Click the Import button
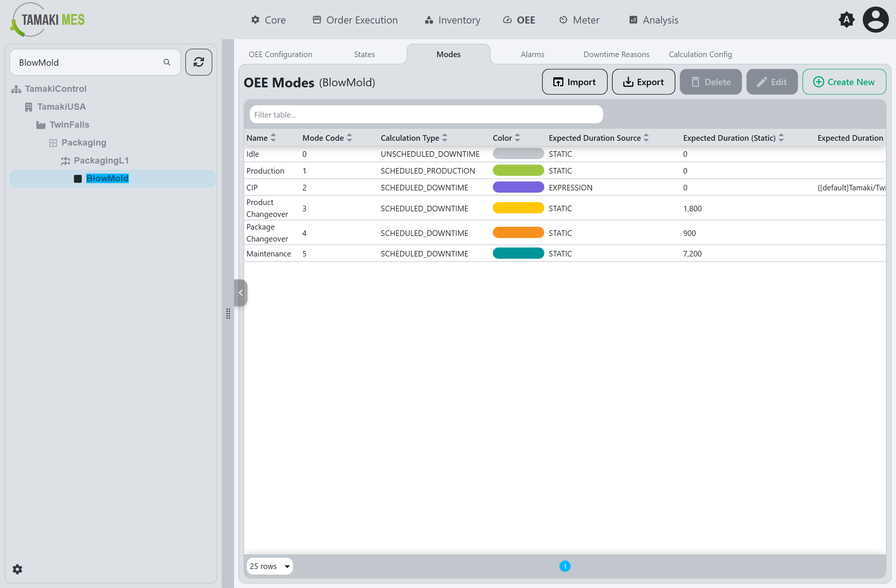 pos(575,82)
